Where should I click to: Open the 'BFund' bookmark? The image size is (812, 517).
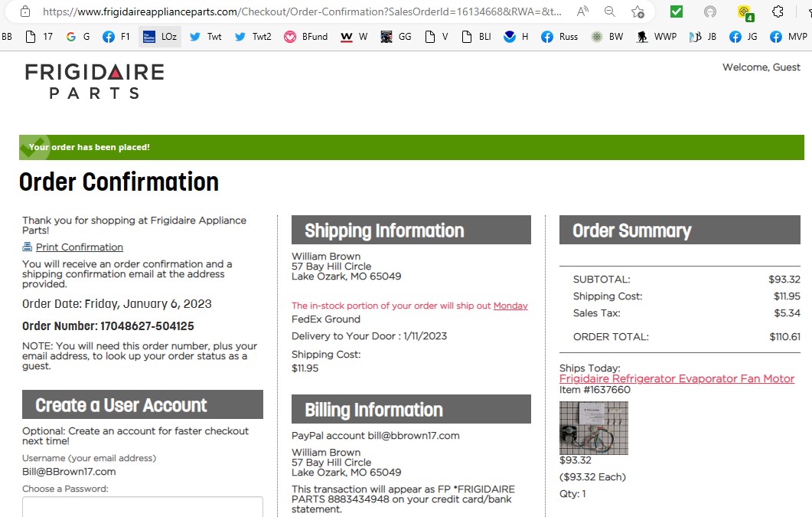[x=305, y=37]
